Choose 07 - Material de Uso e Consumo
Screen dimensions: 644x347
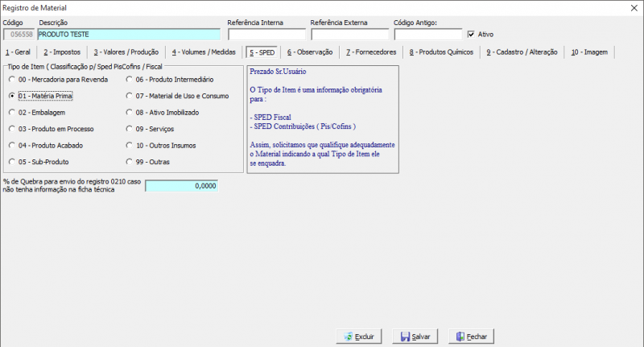[x=130, y=96]
